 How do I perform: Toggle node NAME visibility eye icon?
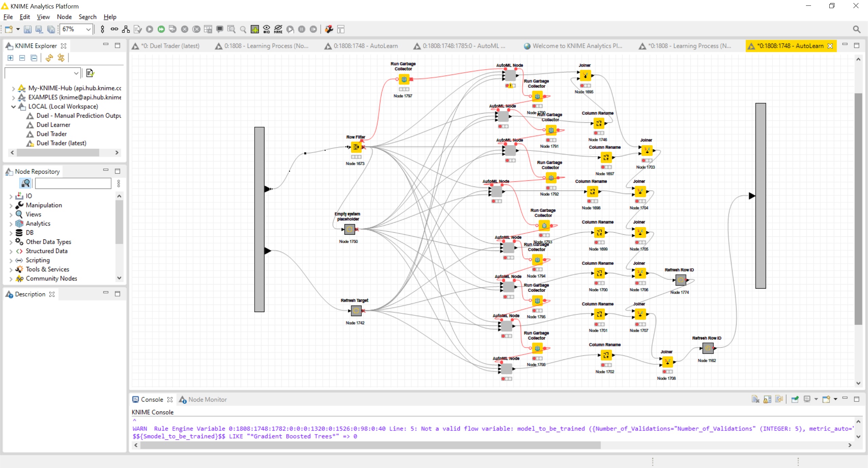[278, 30]
